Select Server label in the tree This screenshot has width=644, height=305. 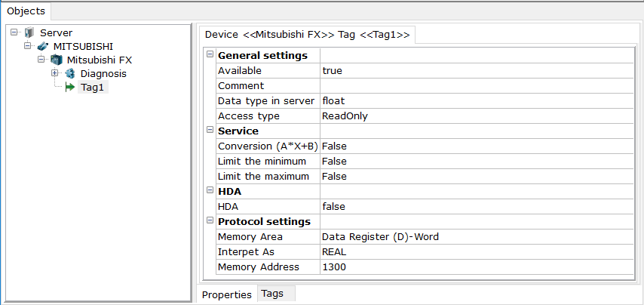click(57, 33)
